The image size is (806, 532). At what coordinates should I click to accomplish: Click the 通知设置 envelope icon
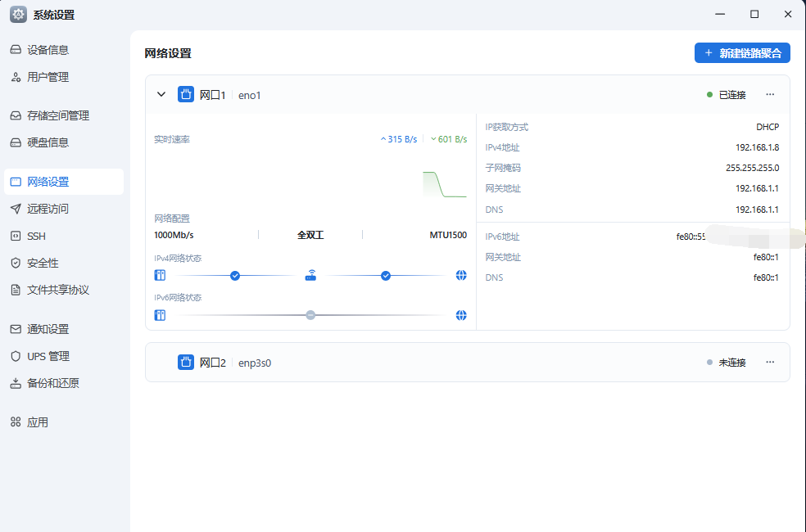pos(16,329)
